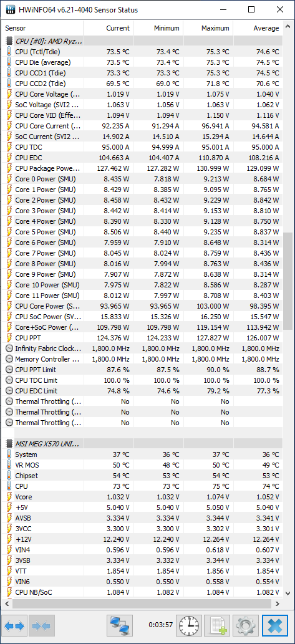The width and height of the screenshot is (295, 644).
Task: Click the horizontal scrollbar right arrow
Action: pyautogui.click(x=278, y=603)
